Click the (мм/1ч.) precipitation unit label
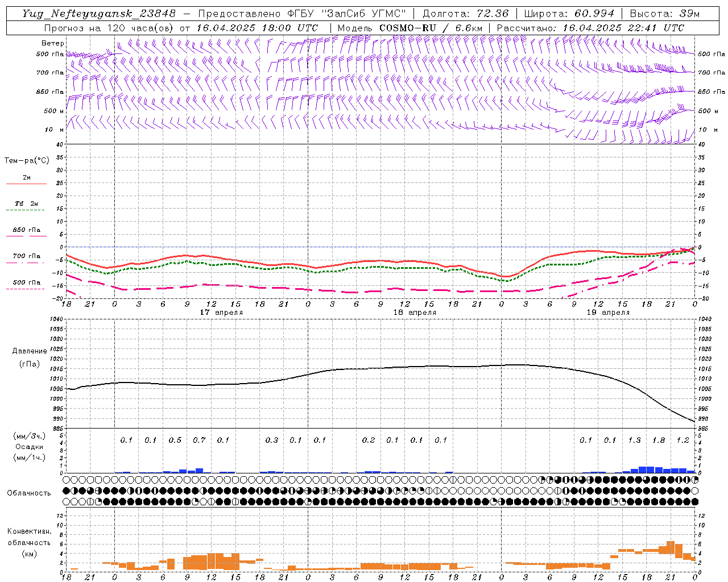 tap(30, 458)
